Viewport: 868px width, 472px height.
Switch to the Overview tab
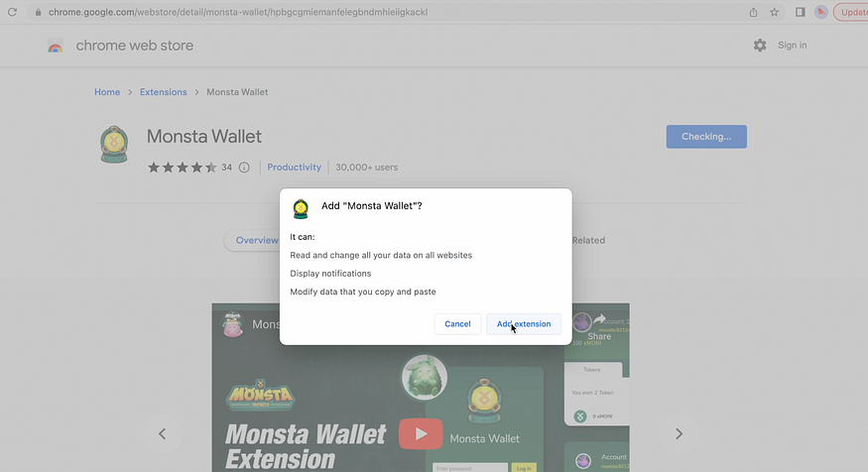click(256, 240)
